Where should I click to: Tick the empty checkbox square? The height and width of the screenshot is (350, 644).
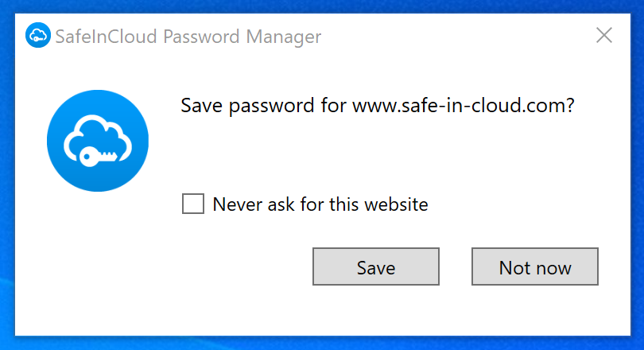192,204
